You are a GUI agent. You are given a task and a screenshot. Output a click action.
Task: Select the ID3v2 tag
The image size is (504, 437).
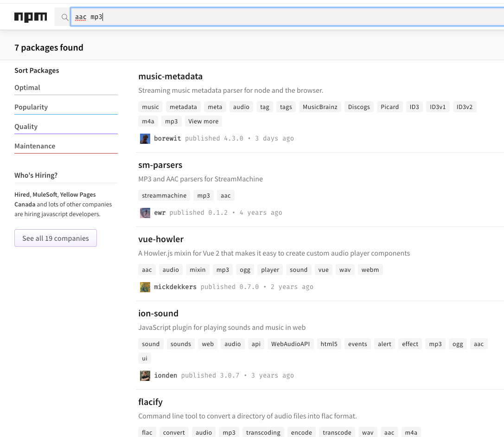pos(465,107)
